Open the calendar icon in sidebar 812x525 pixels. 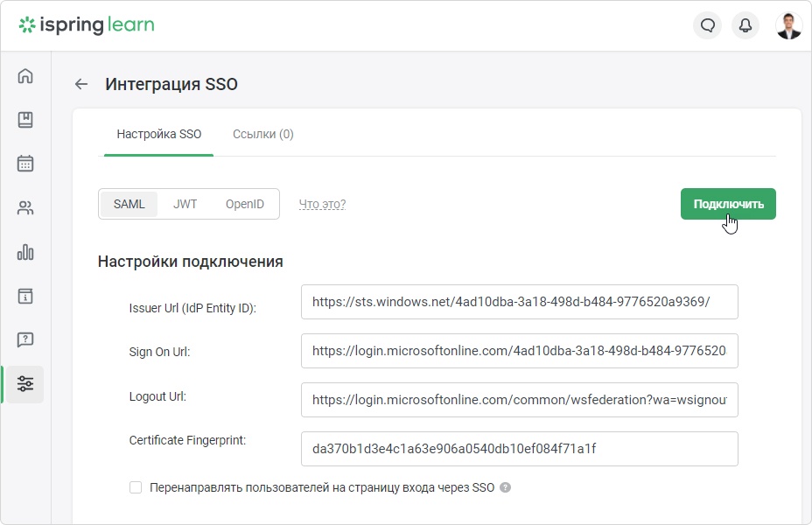pyautogui.click(x=24, y=164)
